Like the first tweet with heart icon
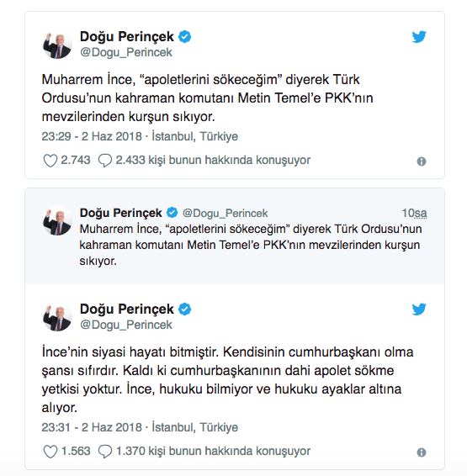 tap(50, 161)
